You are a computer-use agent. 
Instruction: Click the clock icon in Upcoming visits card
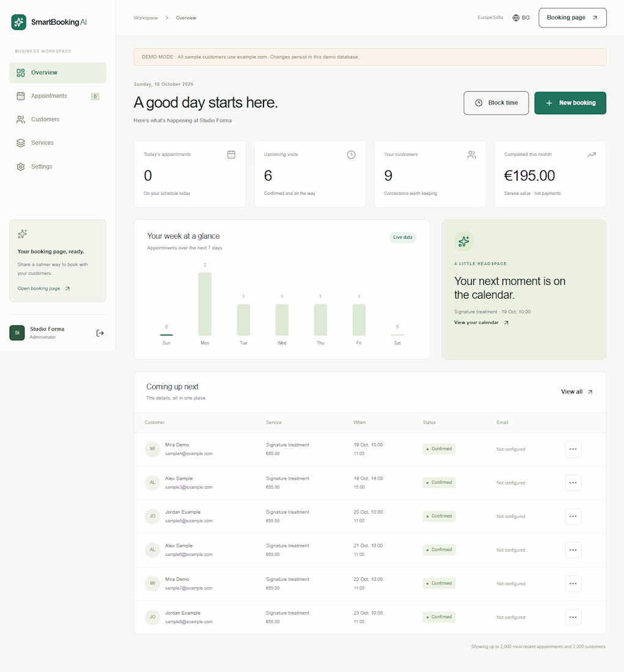351,155
